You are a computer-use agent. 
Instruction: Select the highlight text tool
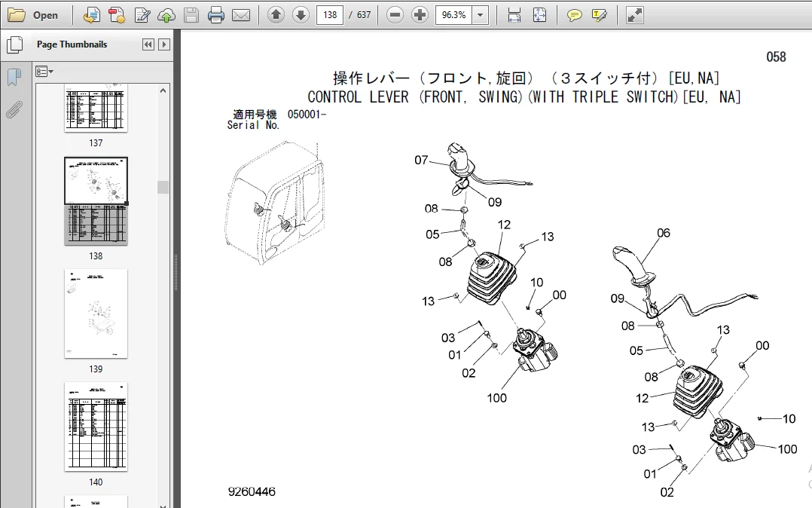point(599,15)
